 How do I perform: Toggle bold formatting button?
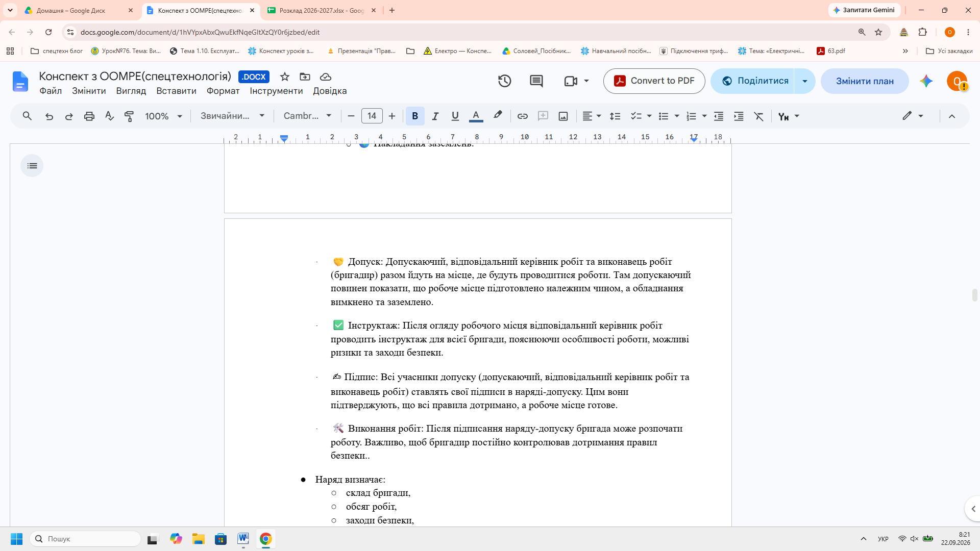click(415, 116)
